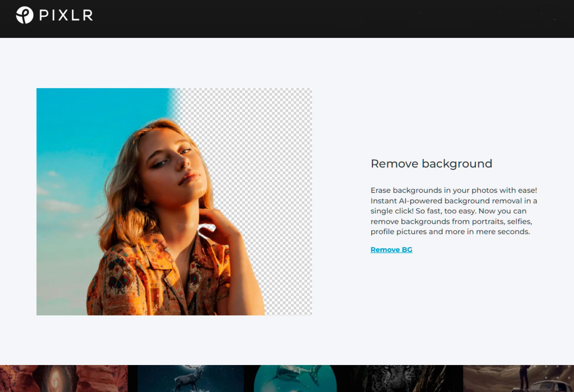Image resolution: width=574 pixels, height=392 pixels.
Task: Open the vintage car and figure thumbnail
Action: coord(519,378)
